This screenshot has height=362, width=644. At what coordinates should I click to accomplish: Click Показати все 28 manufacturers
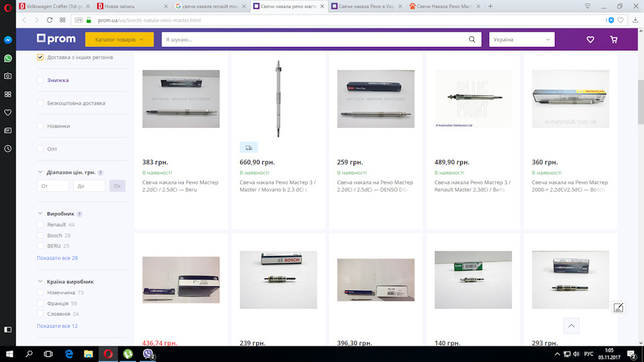[57, 257]
